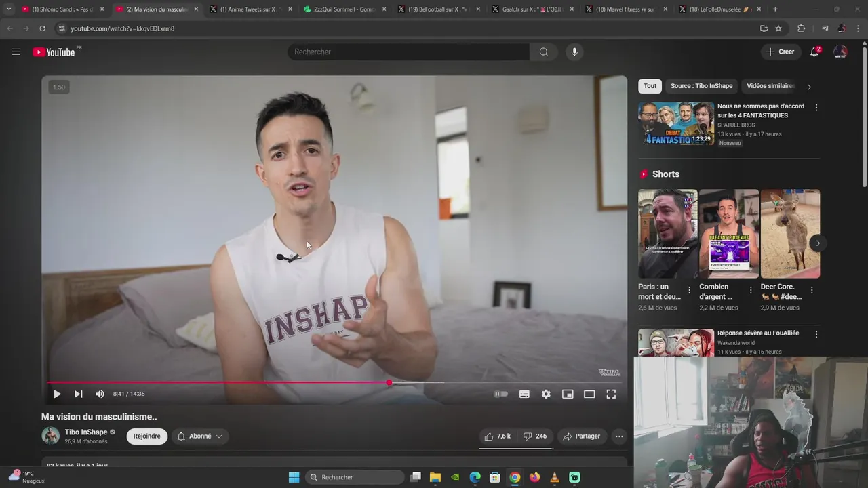The width and height of the screenshot is (868, 488).
Task: Like the video with 7,6 k likes
Action: pyautogui.click(x=497, y=436)
